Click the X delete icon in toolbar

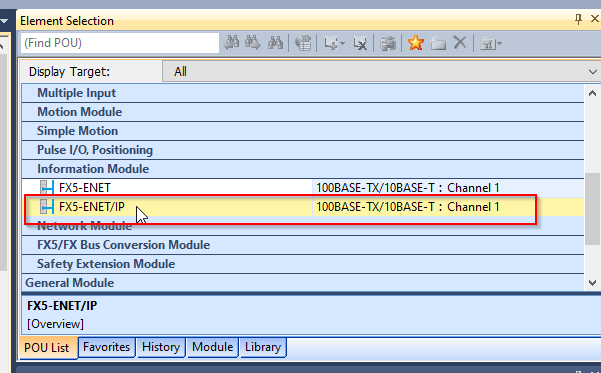coord(460,42)
